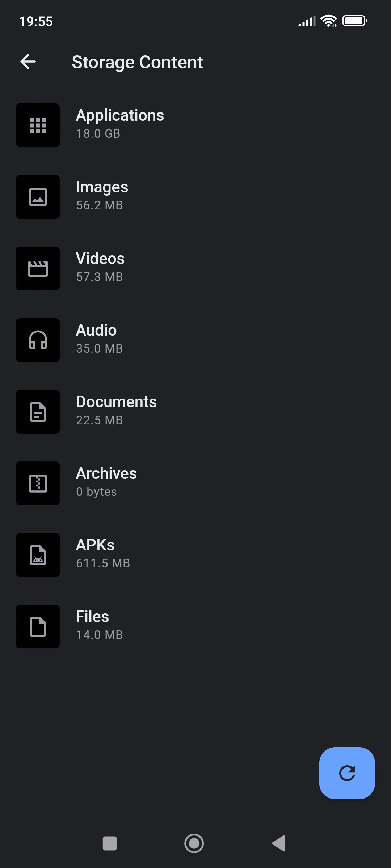Open the Applications category label

[120, 116]
